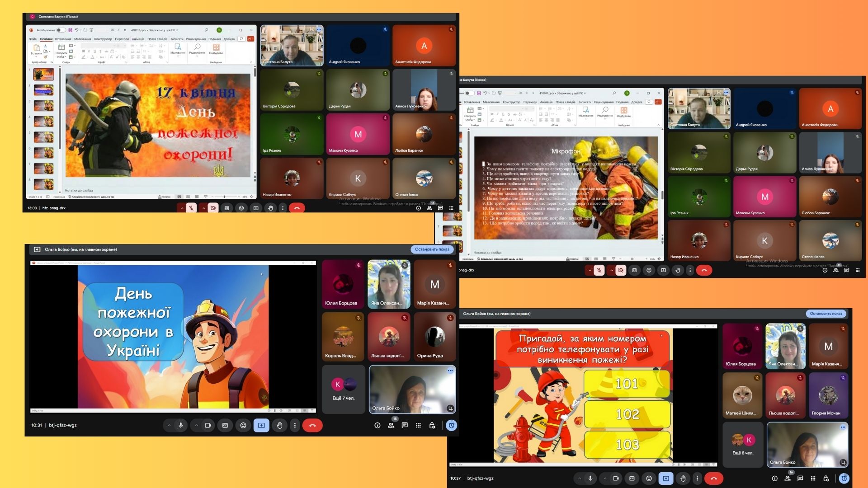The image size is (868, 488).
Task: Expand the 410707.pptx file name dropdown
Action: click(x=177, y=30)
